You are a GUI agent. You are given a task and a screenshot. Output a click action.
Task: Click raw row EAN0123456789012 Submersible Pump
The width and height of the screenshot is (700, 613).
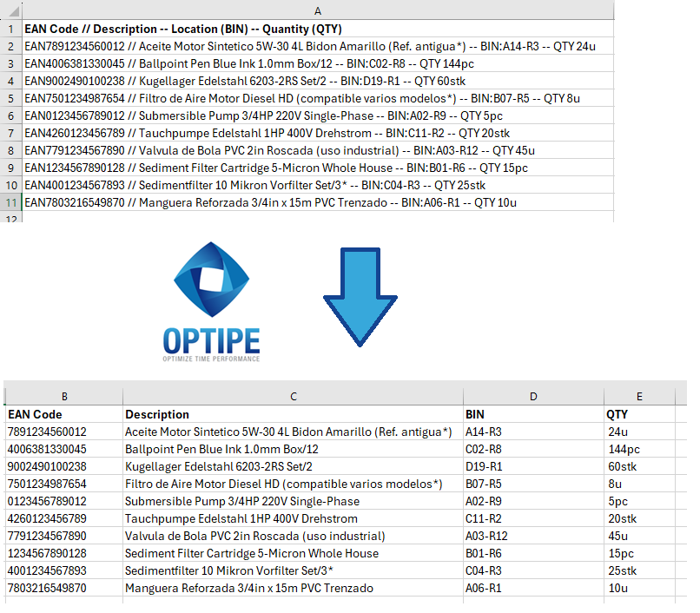(x=318, y=116)
